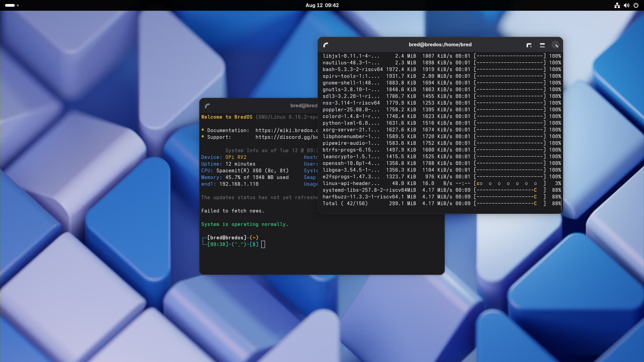This screenshot has height=362, width=644.
Task: Click the Total download progress bar
Action: point(510,203)
